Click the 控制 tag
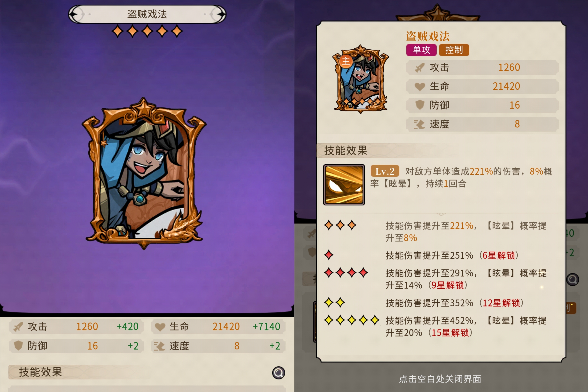Image resolution: width=588 pixels, height=392 pixels. (x=454, y=50)
